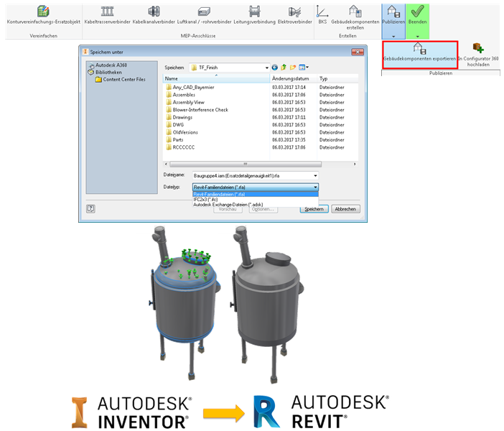This screenshot has width=504, height=431.
Task: Select the Parts folder
Action: (x=174, y=139)
